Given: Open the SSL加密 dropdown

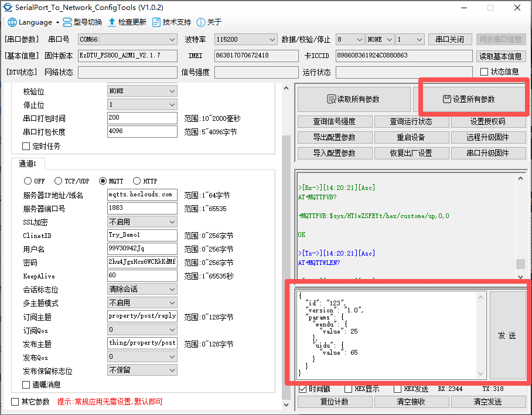Looking at the screenshot, I should 172,222.
